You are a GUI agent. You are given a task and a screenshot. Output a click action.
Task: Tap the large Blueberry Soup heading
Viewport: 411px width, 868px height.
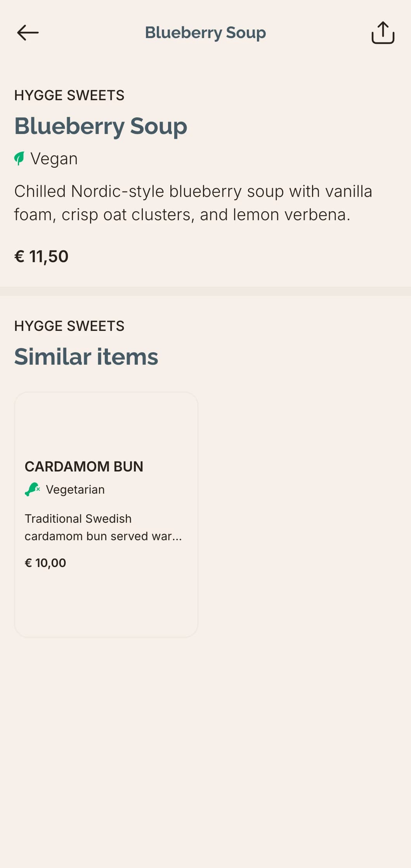click(101, 126)
